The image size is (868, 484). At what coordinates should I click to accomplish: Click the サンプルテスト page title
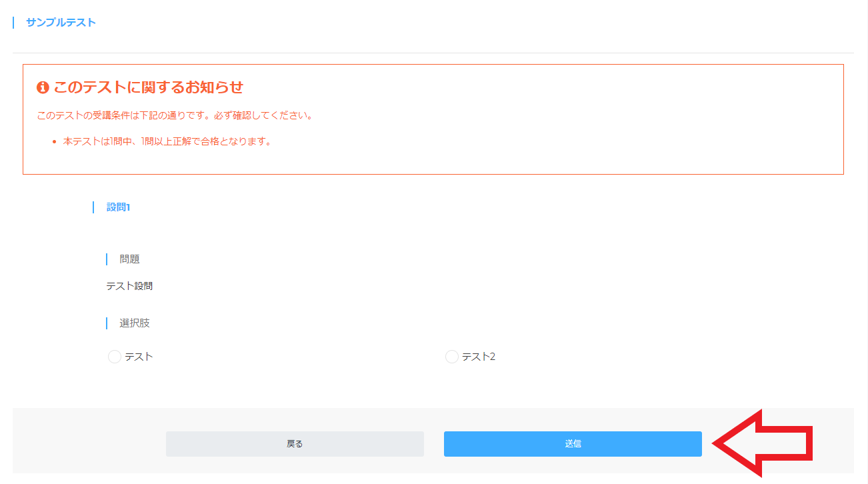pyautogui.click(x=61, y=23)
